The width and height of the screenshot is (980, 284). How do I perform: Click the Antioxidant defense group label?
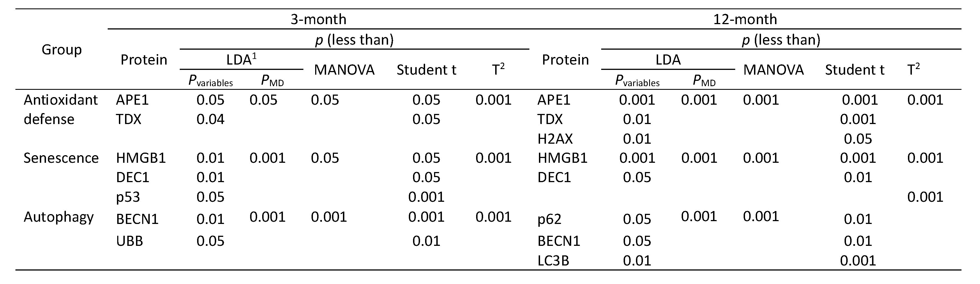[61, 110]
